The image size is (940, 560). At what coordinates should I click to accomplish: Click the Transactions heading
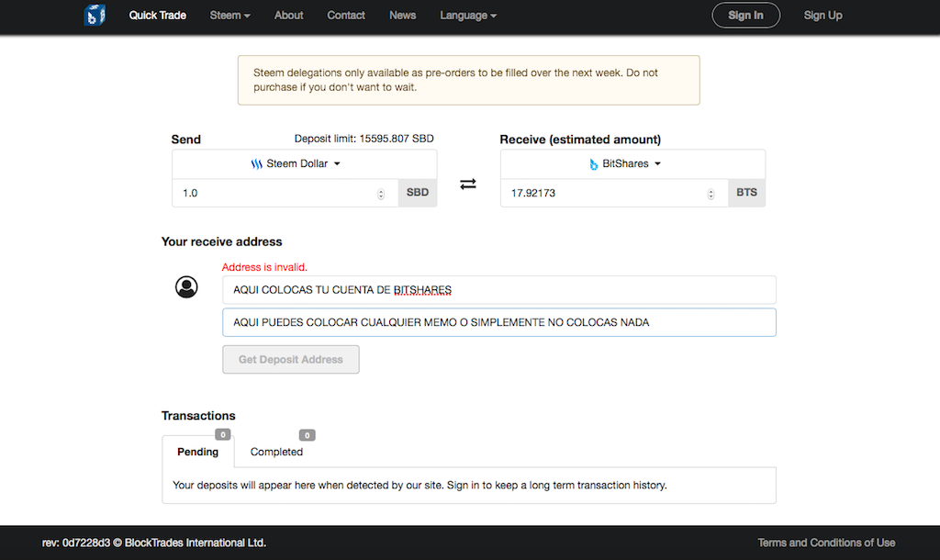198,416
